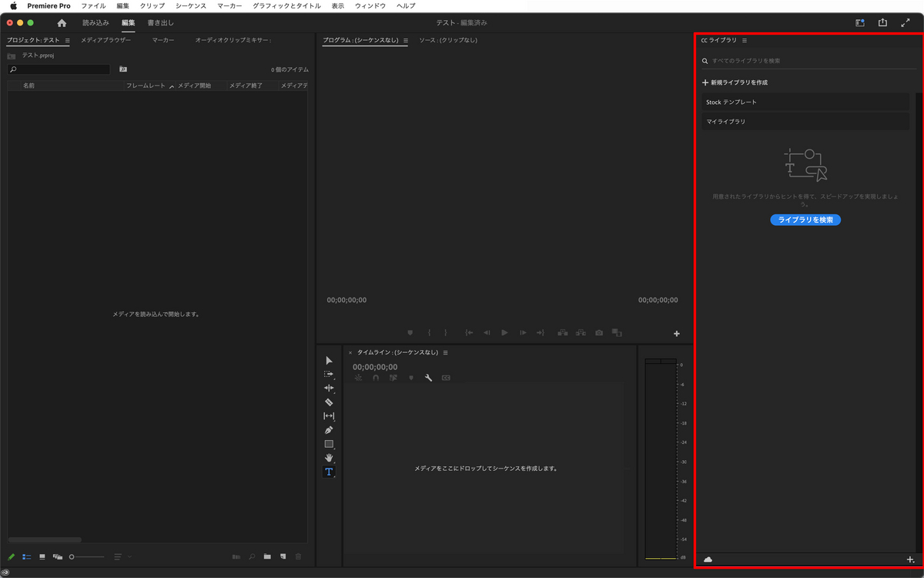Open the workspaces icon in header
Screen dimensions: 924x578
click(860, 23)
